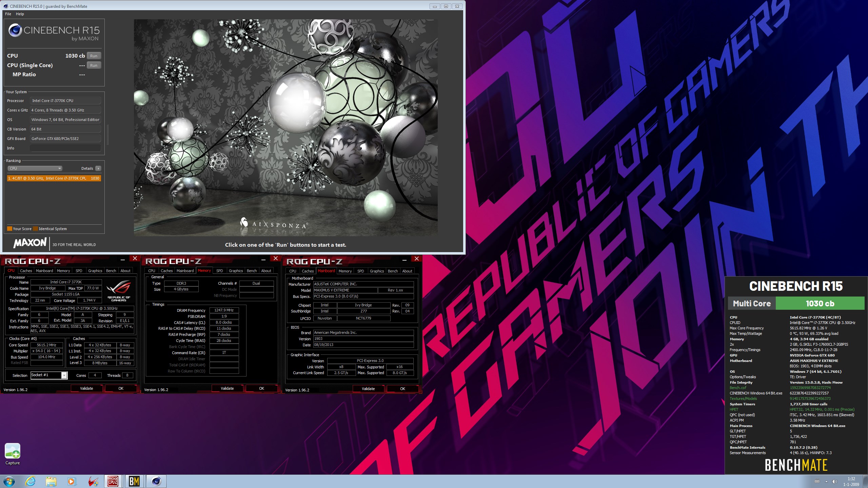Screen dimensions: 868x488
Task: Click the Core Voltage 1.744 V value
Action: pyautogui.click(x=90, y=300)
